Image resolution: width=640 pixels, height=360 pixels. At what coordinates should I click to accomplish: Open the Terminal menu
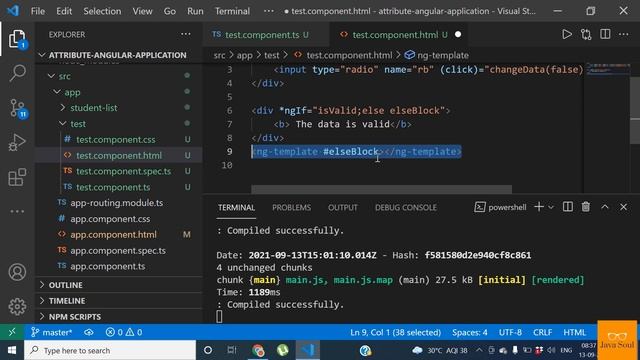(232, 11)
